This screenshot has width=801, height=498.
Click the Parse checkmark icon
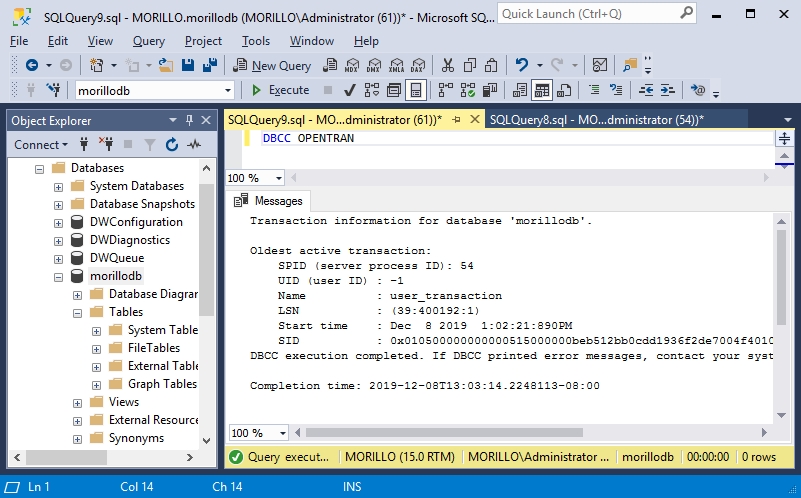349,90
